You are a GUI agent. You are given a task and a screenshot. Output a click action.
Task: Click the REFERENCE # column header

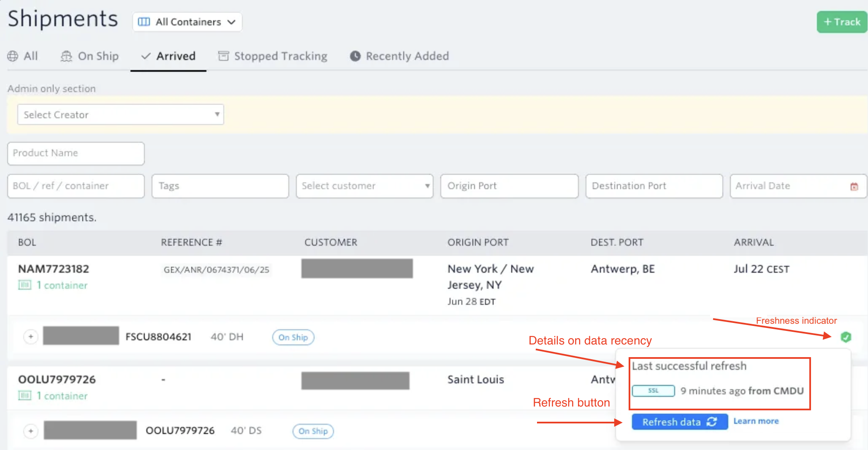[192, 242]
